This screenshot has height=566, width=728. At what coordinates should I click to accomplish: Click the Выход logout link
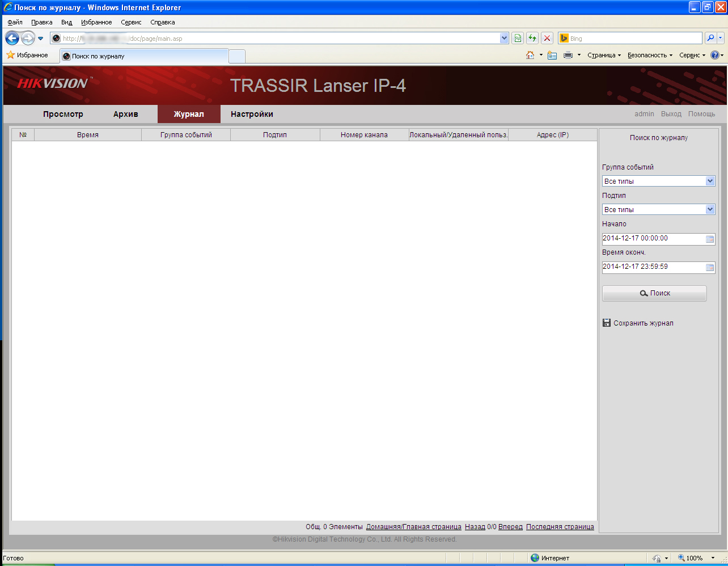click(x=671, y=114)
